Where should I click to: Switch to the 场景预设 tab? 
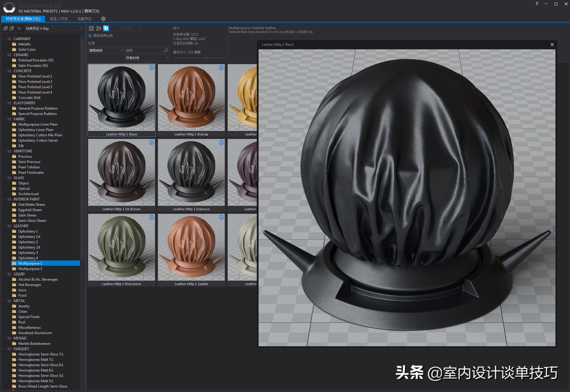(84, 18)
